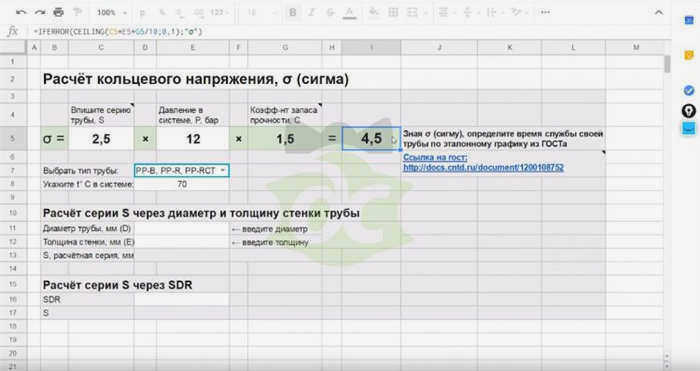
Task: Select the pressure cell containing 12
Action: pos(193,139)
